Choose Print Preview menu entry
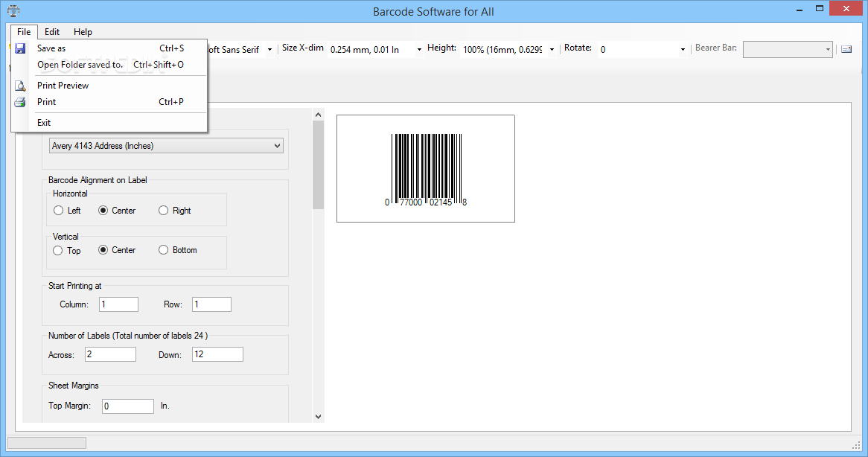Viewport: 868px width, 457px height. 109,85
